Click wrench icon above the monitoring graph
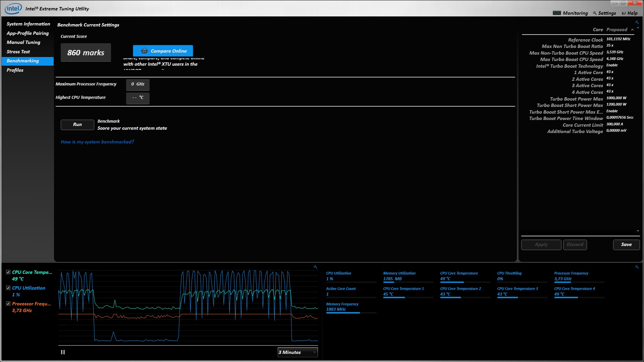Screen dimensions: 644x362 tap(315, 267)
